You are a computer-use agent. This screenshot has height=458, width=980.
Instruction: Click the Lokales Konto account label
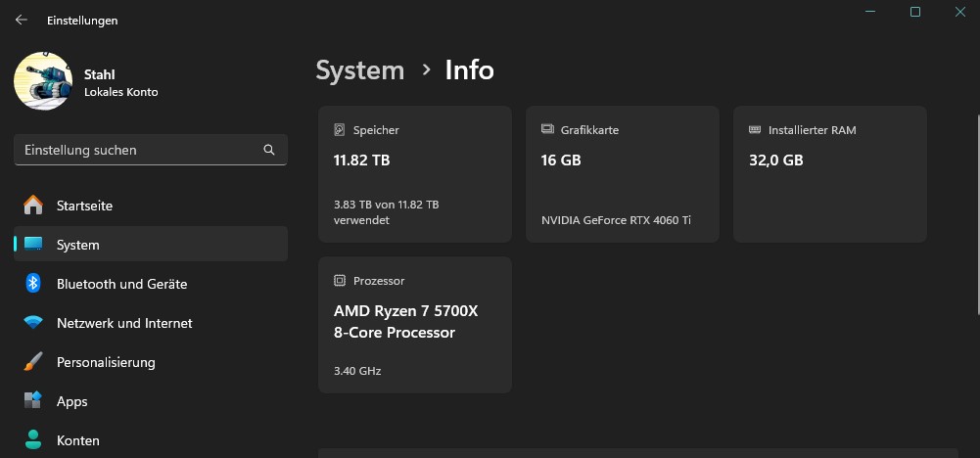[121, 92]
